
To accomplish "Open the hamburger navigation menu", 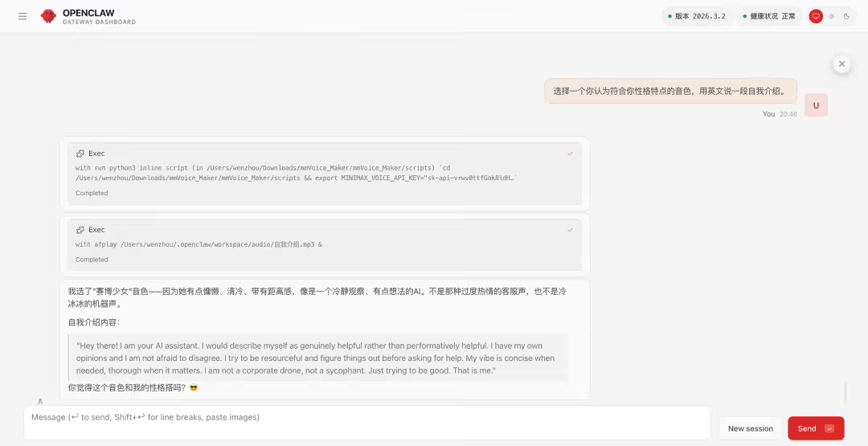I will click(x=22, y=16).
